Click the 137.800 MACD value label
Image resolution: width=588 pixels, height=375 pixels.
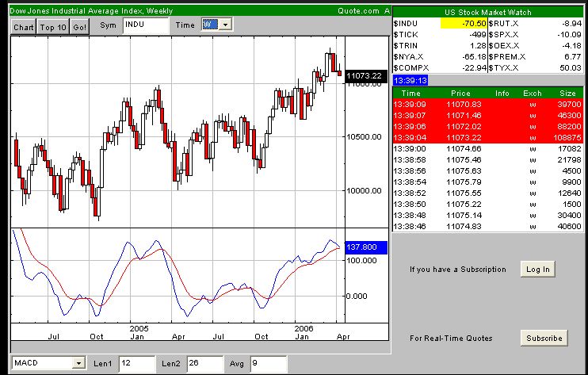tap(365, 247)
